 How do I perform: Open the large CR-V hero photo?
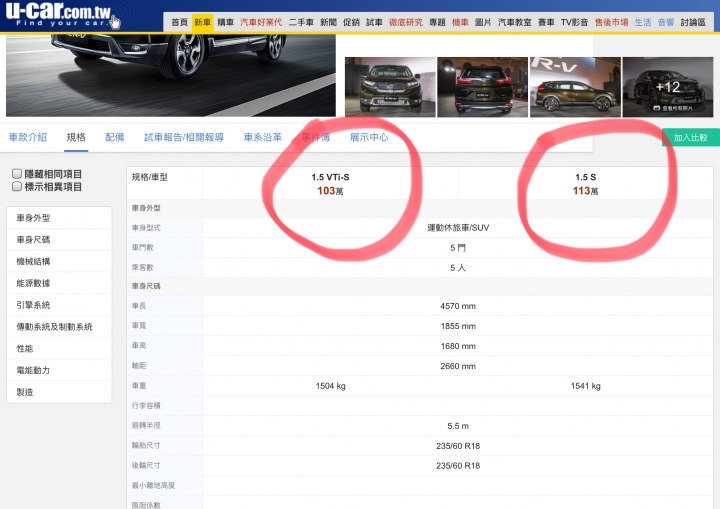coord(171,75)
